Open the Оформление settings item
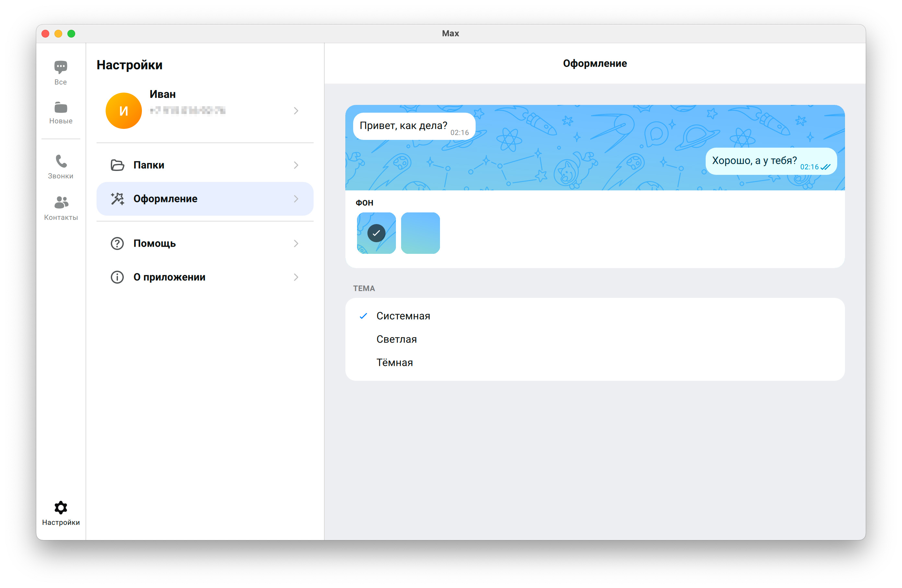This screenshot has width=902, height=588. (205, 199)
